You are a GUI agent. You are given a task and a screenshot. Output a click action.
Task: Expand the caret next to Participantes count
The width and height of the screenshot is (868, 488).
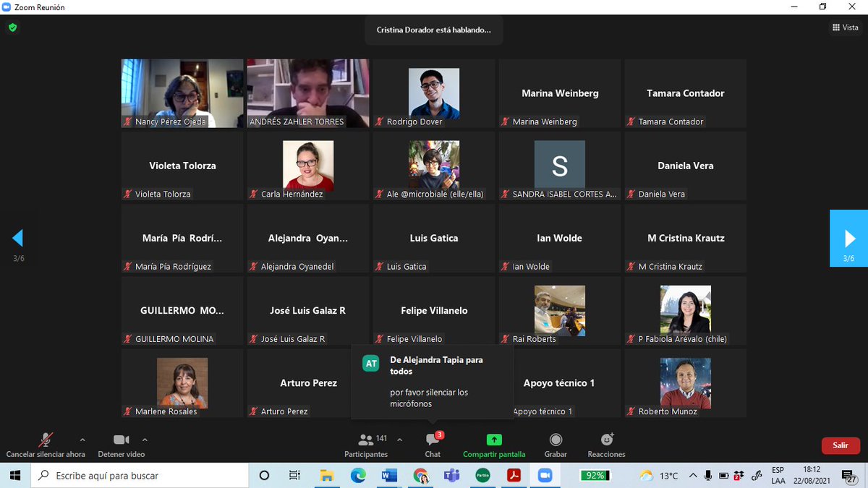[399, 439]
